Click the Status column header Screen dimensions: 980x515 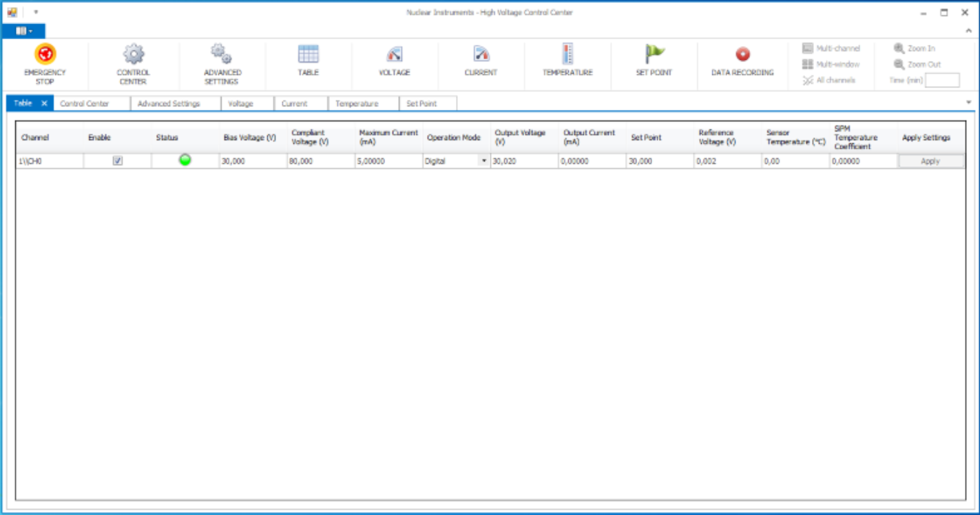pyautogui.click(x=185, y=138)
